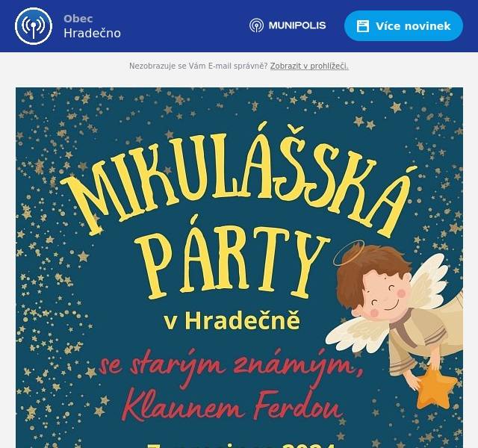
Task: Click the Munipolis antenna icon
Action: (x=256, y=25)
